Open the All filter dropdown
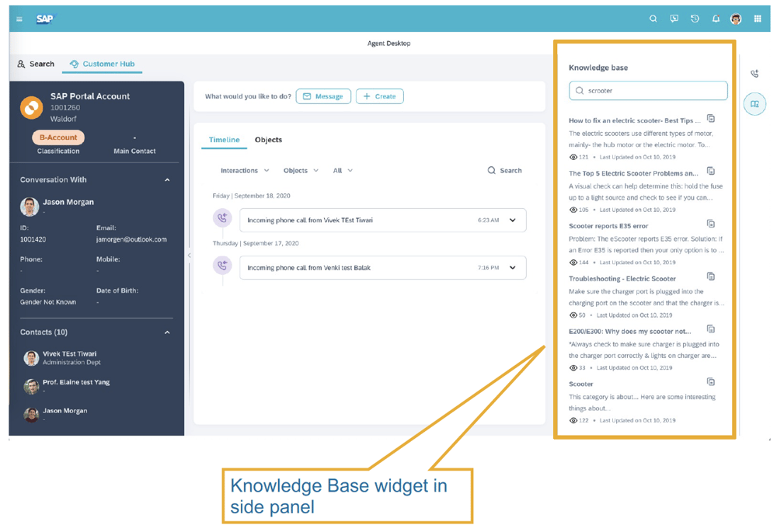Viewport: 777px width, 532px height. point(343,170)
